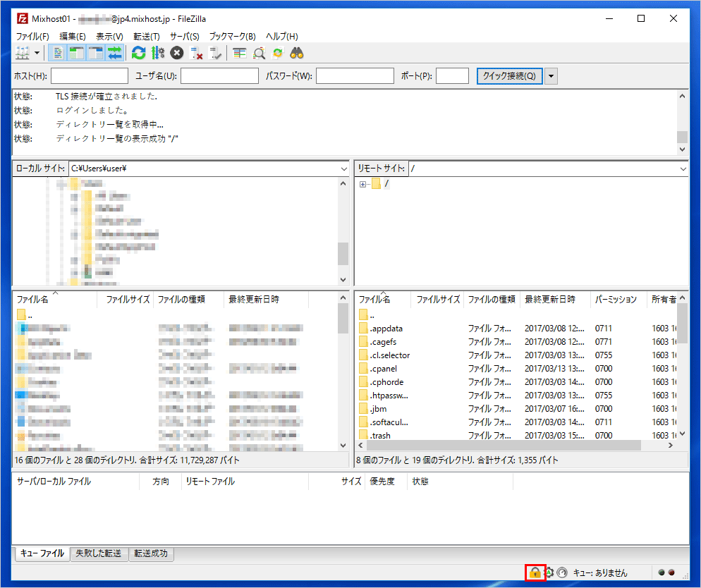Screen dimensions: 701x588
Task: Disconnect from the current server
Action: coord(196,53)
